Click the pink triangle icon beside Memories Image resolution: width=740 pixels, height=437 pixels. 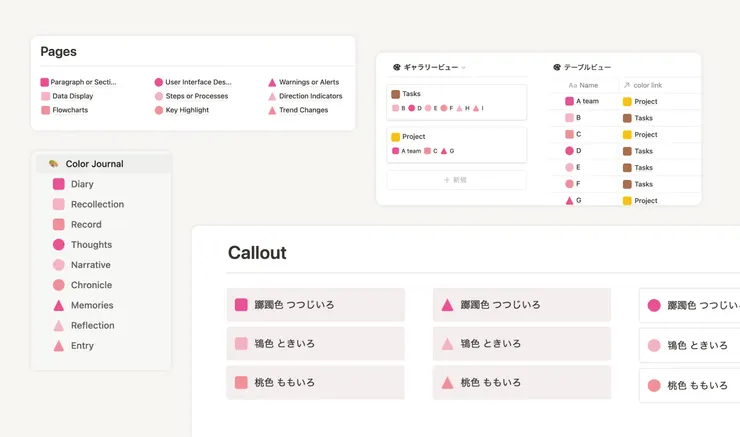(x=59, y=305)
